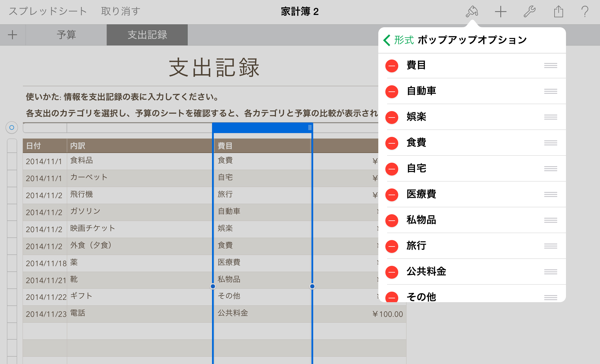Select the 支出記録 sheet tab
The width and height of the screenshot is (600, 364).
(147, 35)
